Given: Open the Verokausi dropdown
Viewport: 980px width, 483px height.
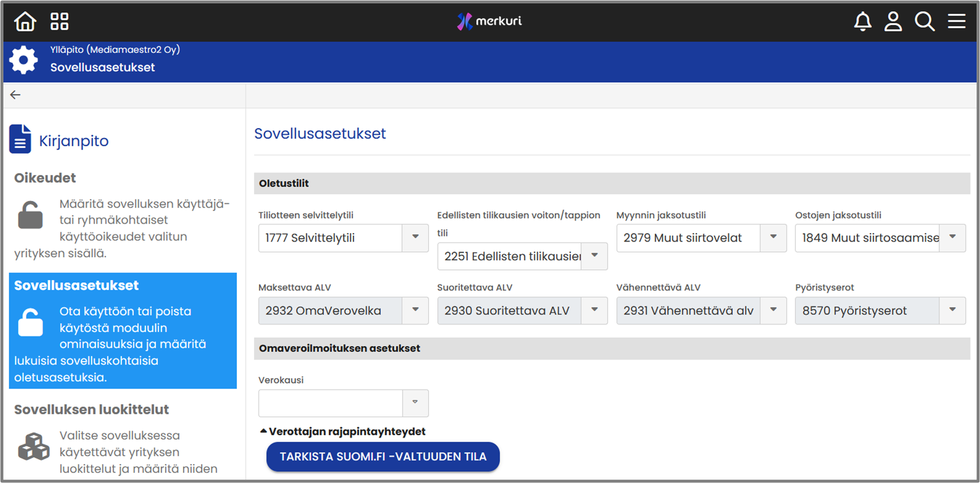Looking at the screenshot, I should pos(415,403).
